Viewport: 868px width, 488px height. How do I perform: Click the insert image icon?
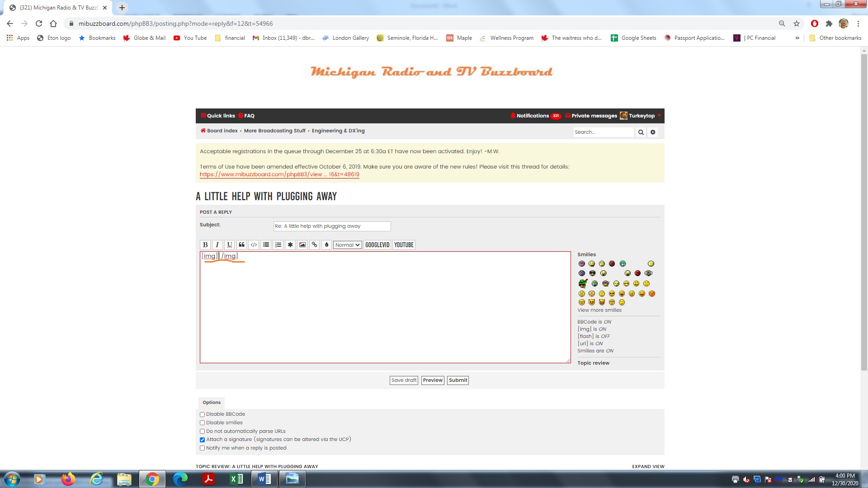click(302, 245)
